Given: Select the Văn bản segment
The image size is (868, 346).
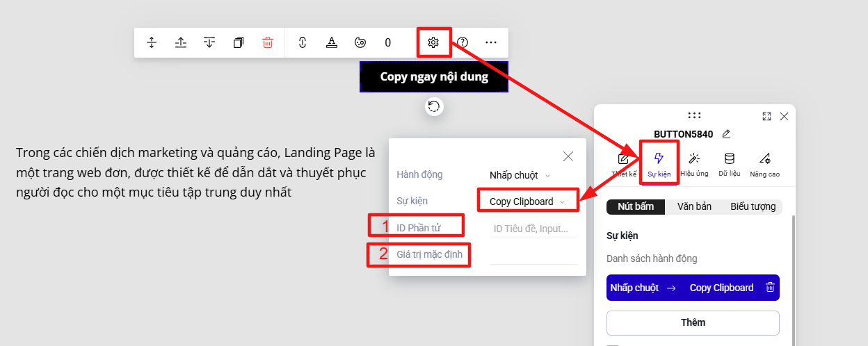Looking at the screenshot, I should coord(693,206).
